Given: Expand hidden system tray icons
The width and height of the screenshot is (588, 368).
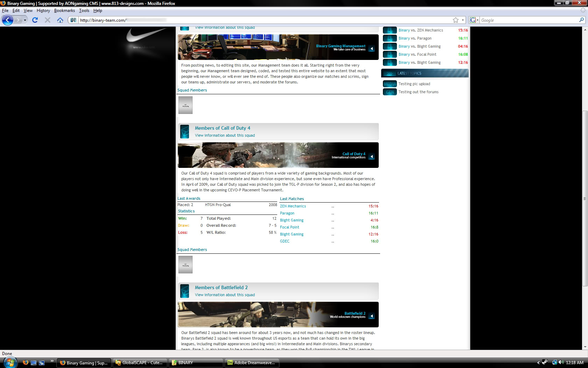Looking at the screenshot, I should pyautogui.click(x=538, y=363).
